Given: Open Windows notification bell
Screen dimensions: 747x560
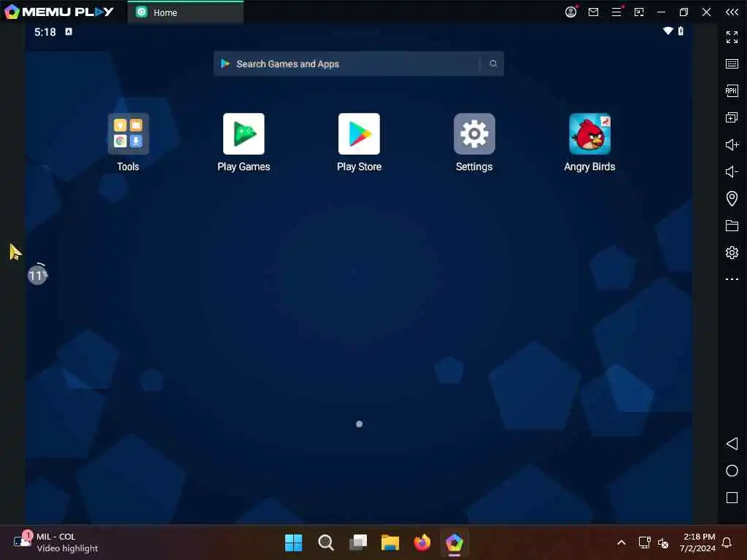Looking at the screenshot, I should pos(727,542).
